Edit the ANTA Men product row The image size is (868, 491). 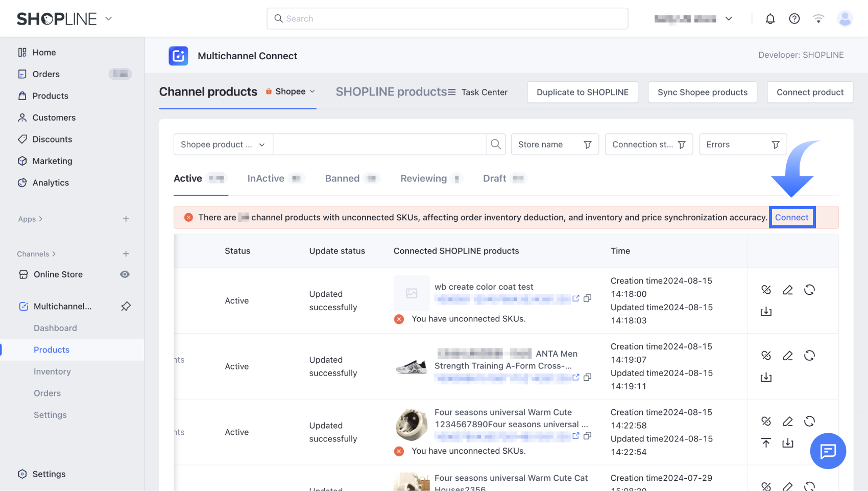(x=787, y=356)
